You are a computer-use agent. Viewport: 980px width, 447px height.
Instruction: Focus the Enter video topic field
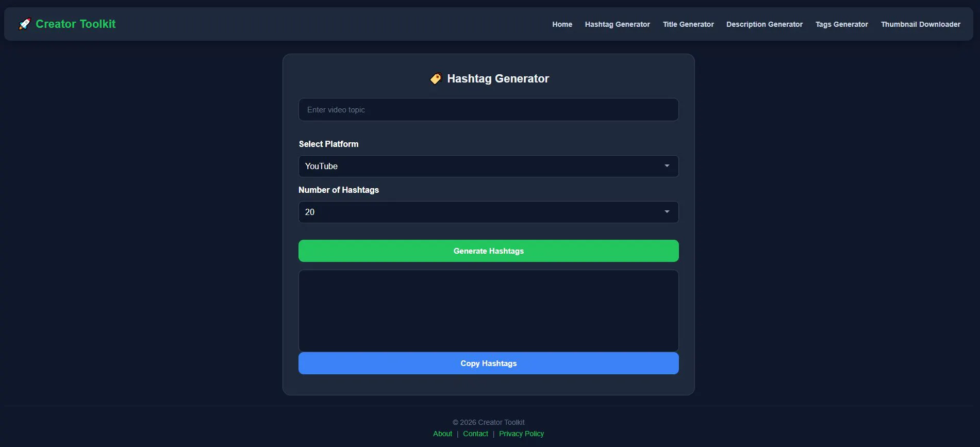pyautogui.click(x=489, y=110)
